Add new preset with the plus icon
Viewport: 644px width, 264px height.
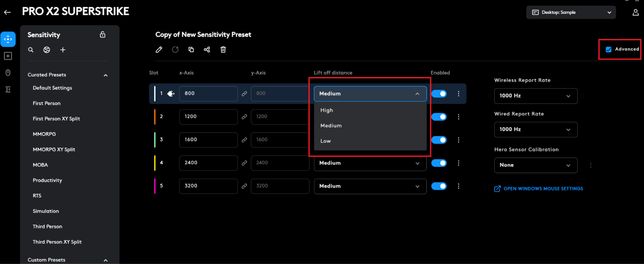63,50
